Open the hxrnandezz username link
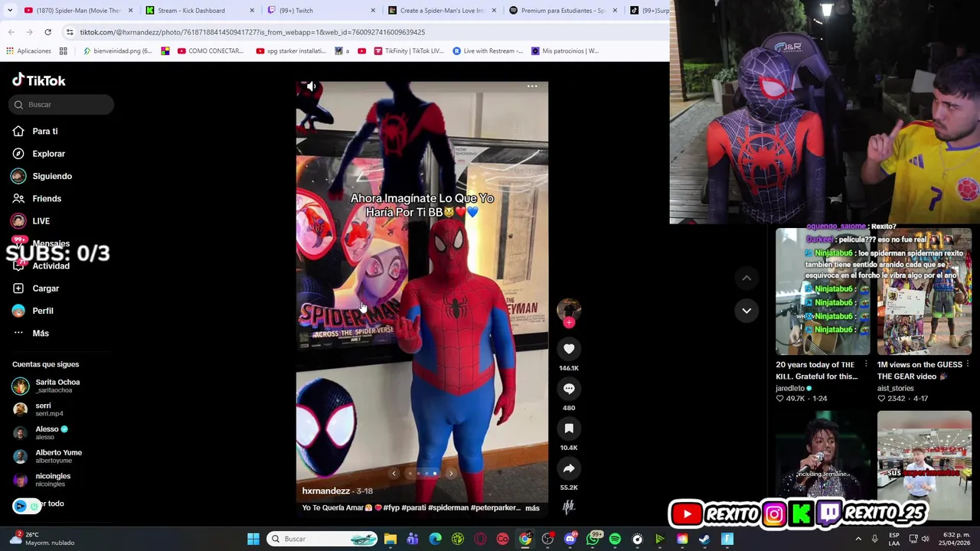Screen dimensions: 980x551 coord(325,491)
